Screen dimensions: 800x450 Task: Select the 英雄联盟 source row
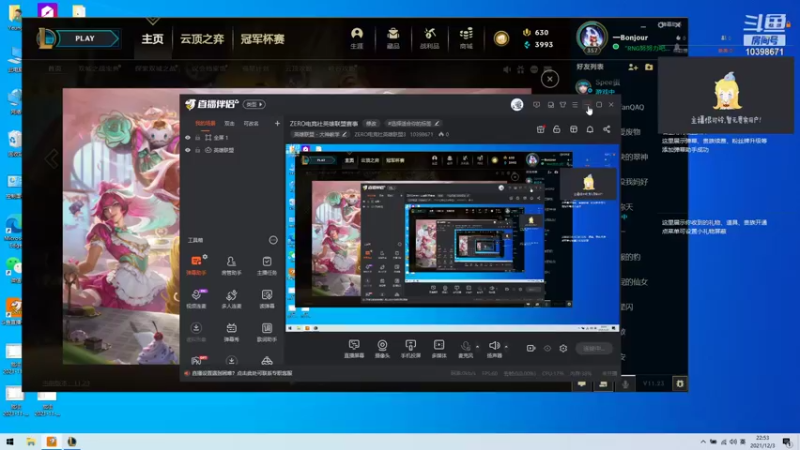point(232,151)
